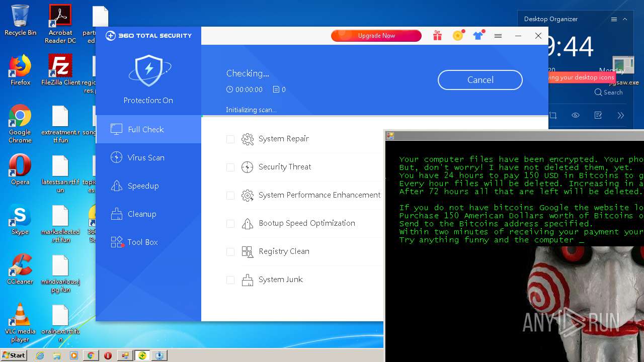Open the notes edit icon in Desktop Organizer
The height and width of the screenshot is (362, 644).
(598, 115)
